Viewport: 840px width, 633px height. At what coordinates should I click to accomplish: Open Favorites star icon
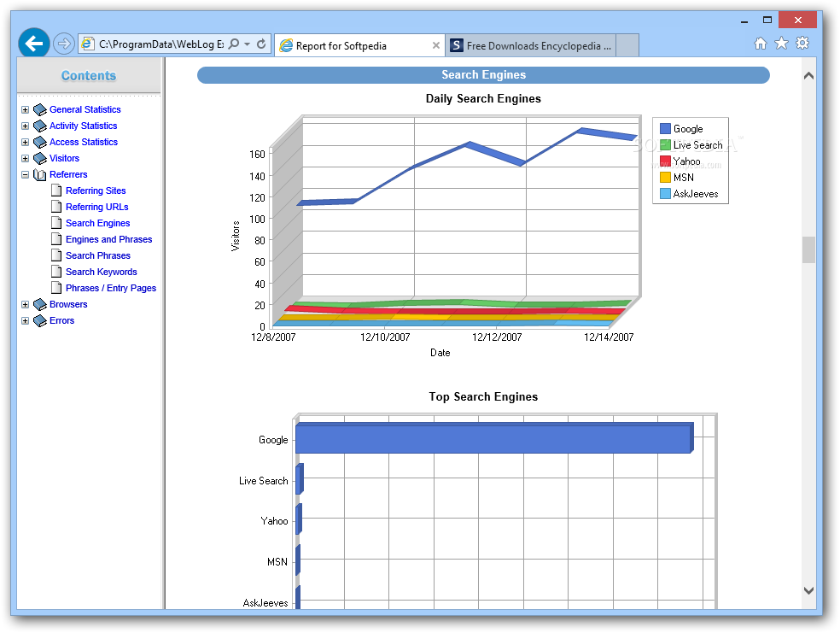coord(782,44)
